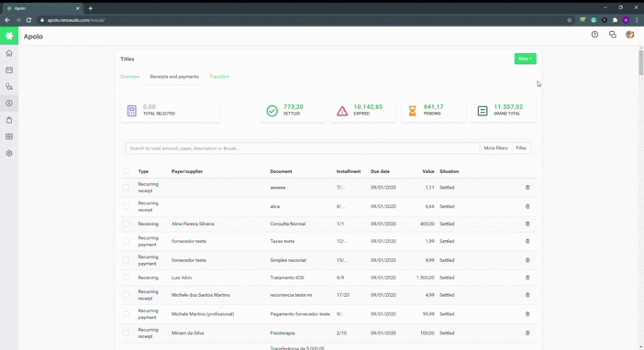The height and width of the screenshot is (350, 644).
Task: Open the stethoscope icon in the sidebar
Action: [9, 86]
